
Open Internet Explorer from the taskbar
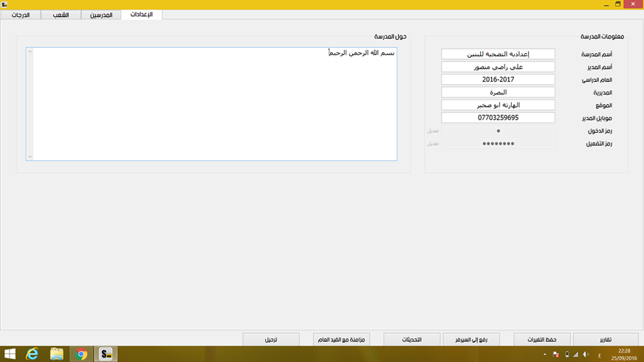point(32,354)
